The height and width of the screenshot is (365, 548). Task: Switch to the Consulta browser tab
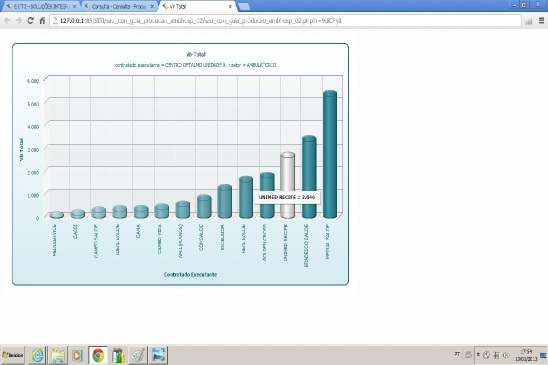pos(119,6)
